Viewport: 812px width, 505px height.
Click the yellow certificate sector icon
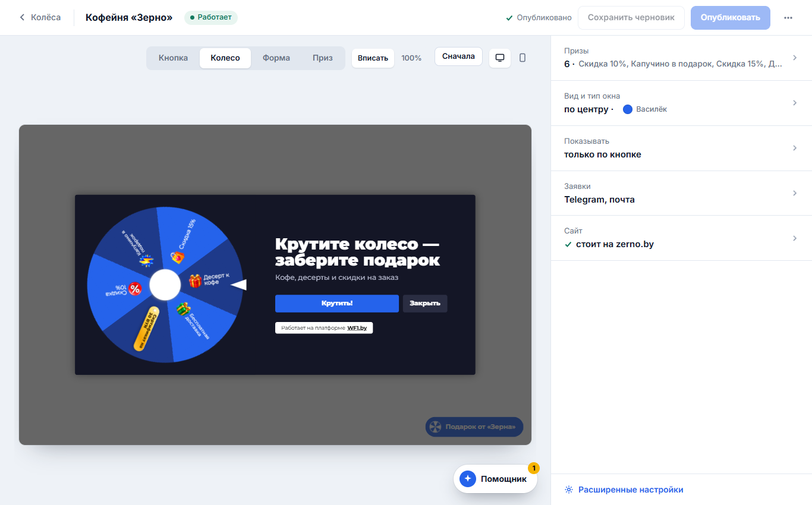pos(146,328)
